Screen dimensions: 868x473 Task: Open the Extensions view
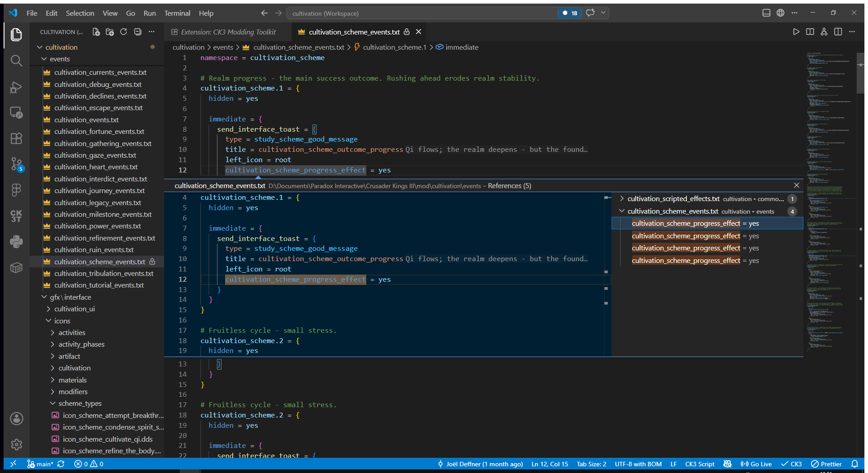coord(17,138)
